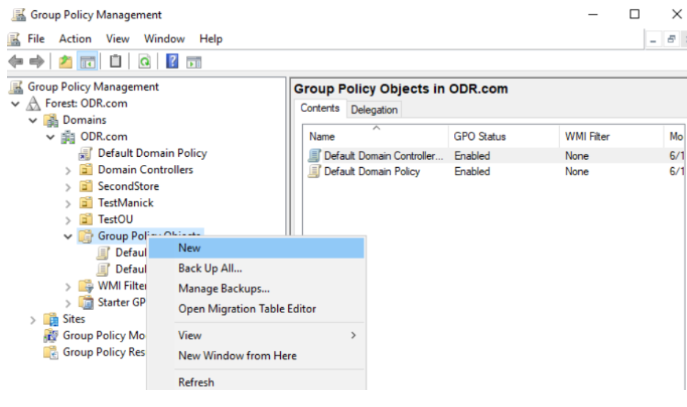Click the green Refresh toolbar icon
The image size is (687, 407).
coord(144,62)
